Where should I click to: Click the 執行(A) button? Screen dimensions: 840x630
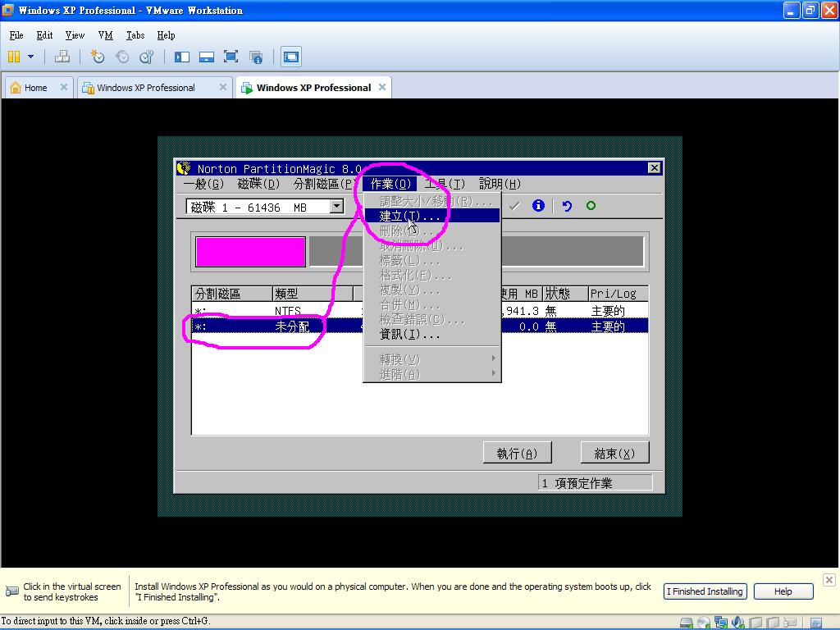(517, 453)
